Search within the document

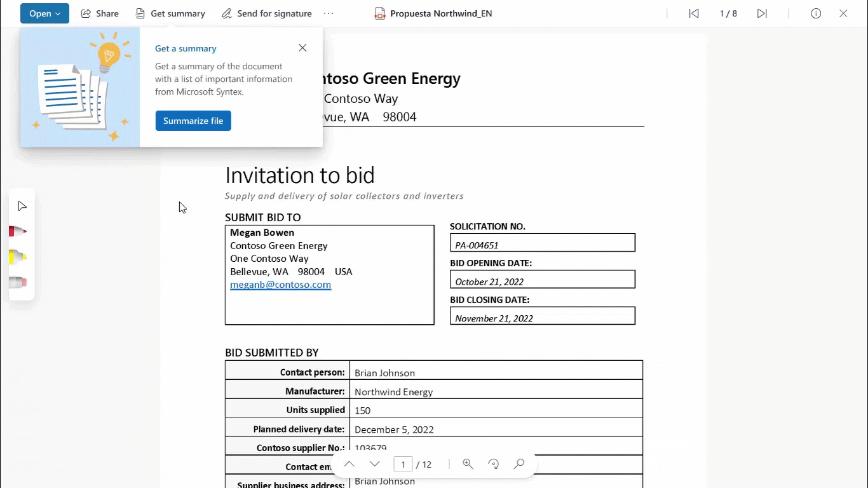(x=519, y=464)
